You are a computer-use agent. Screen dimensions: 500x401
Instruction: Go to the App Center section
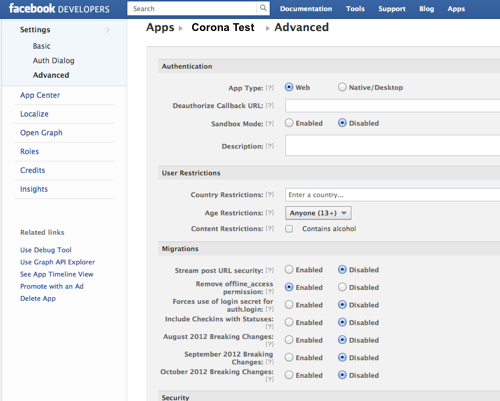[x=40, y=95]
